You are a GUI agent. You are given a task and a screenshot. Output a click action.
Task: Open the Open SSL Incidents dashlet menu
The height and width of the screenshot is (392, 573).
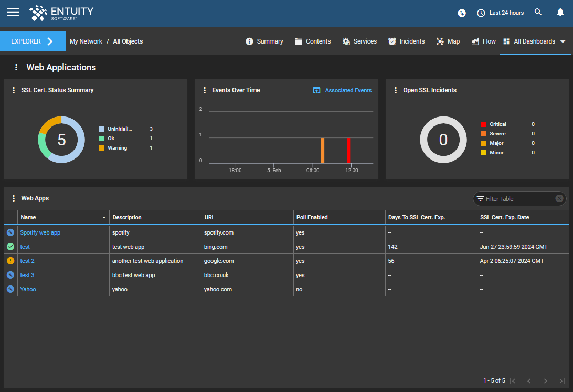click(x=395, y=90)
